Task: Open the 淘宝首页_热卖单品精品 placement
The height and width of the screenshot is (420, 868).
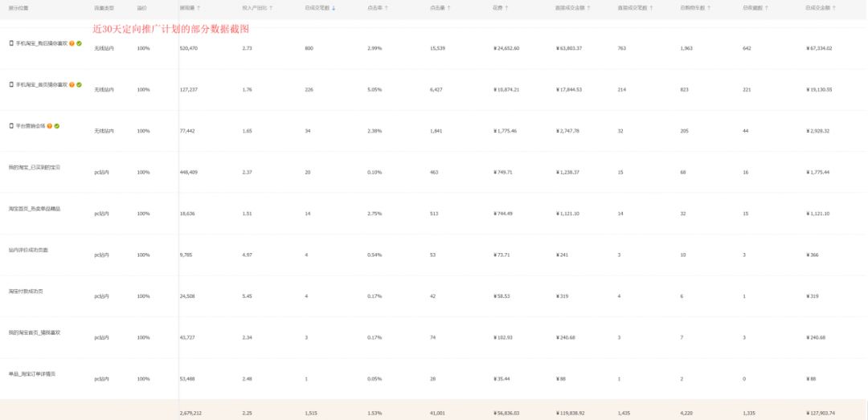Action: [x=35, y=209]
